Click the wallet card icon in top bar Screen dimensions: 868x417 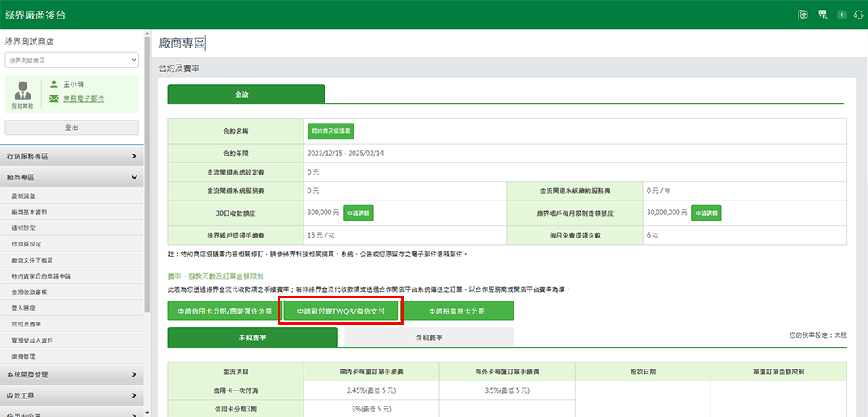tap(803, 15)
